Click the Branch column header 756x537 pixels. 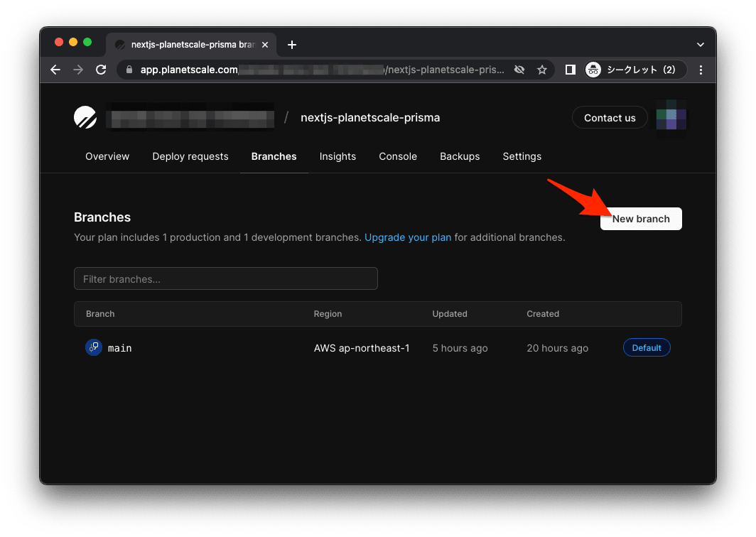coord(100,314)
